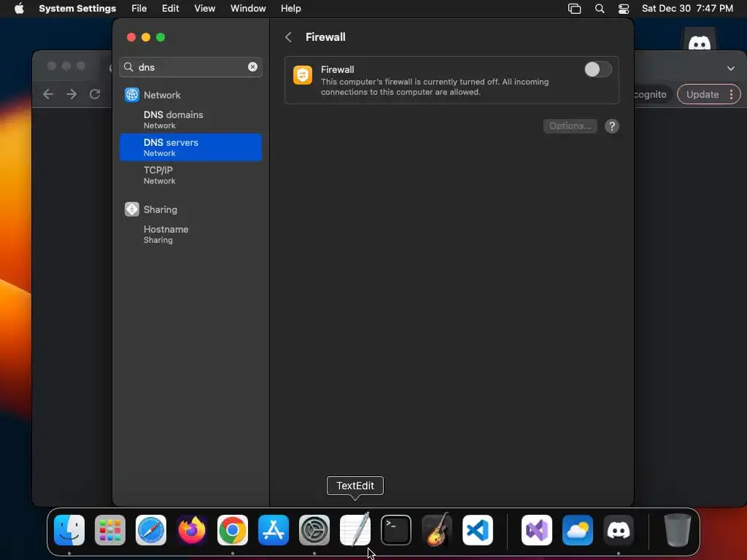Viewport: 747px width, 560px height.
Task: Open GarageBand guitar icon in Dock
Action: point(437,530)
